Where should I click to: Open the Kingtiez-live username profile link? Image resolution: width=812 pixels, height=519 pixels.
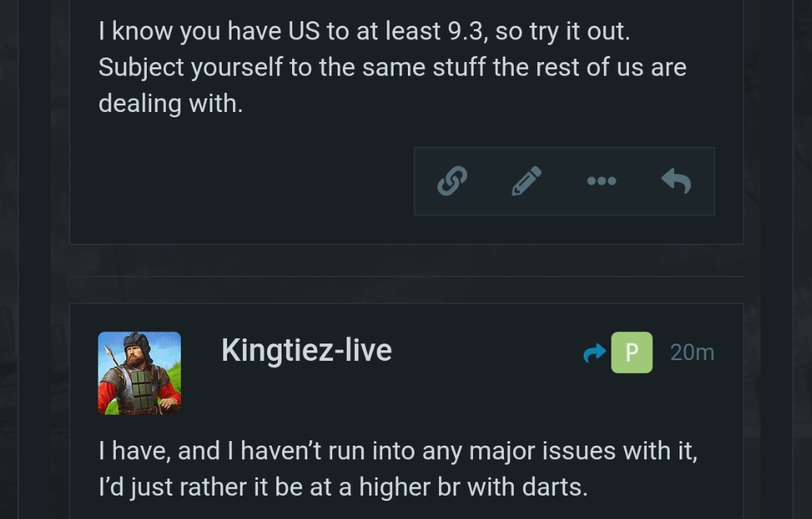[x=306, y=350]
